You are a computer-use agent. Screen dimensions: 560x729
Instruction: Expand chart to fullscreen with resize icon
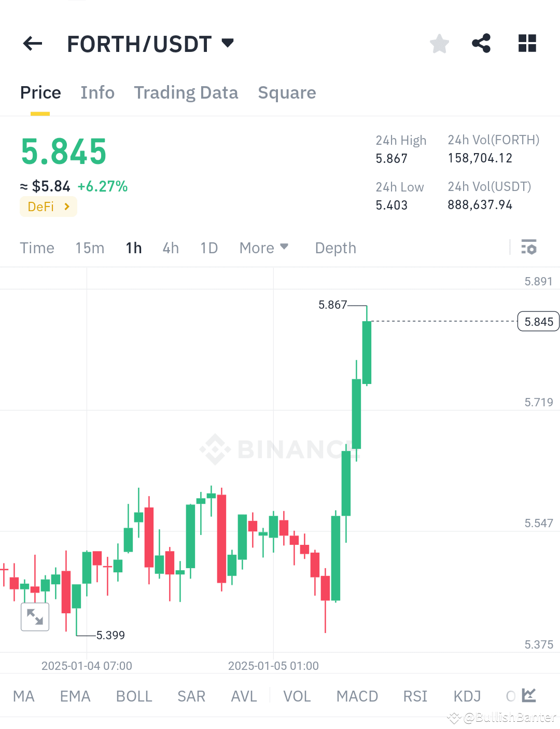35,617
